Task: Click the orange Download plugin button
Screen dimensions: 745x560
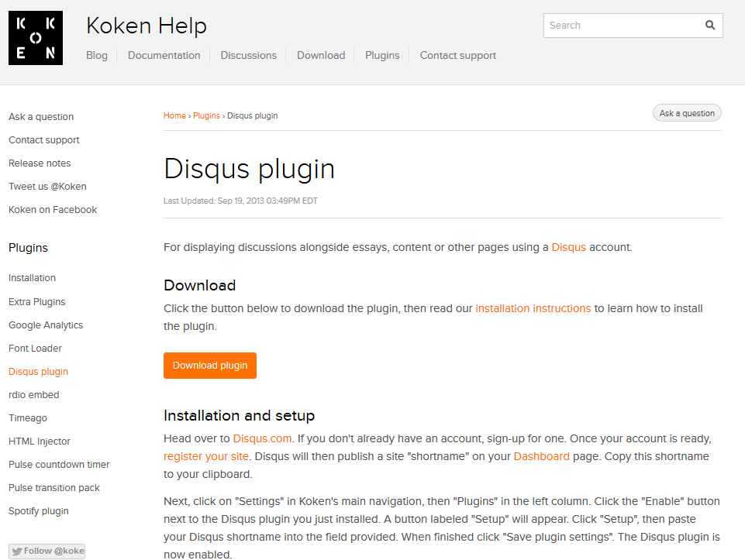Action: pos(210,366)
